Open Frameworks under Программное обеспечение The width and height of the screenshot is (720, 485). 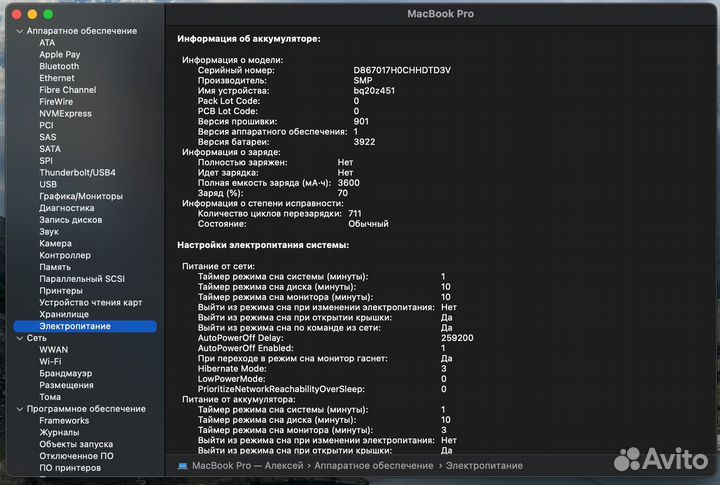click(64, 421)
